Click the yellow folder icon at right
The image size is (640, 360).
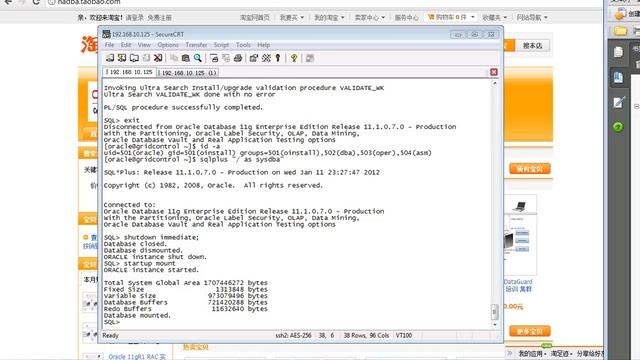620,31
